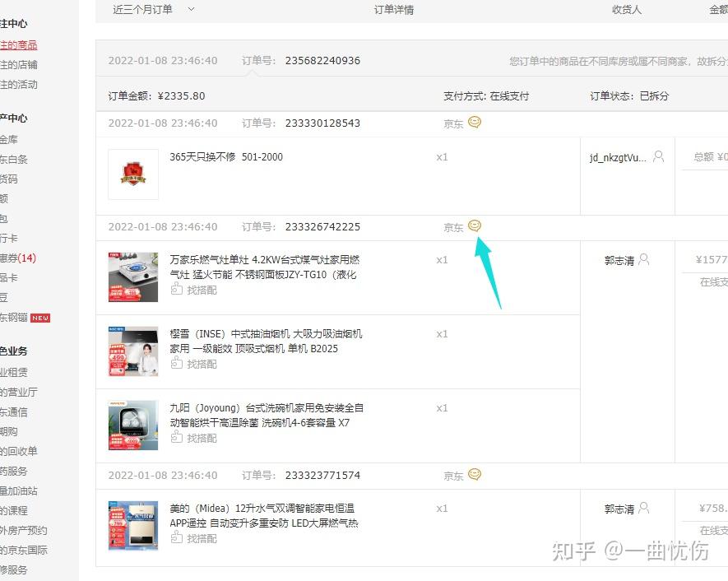Open sidebar link ending 业租赁
The image size is (728, 581).
pos(14,372)
